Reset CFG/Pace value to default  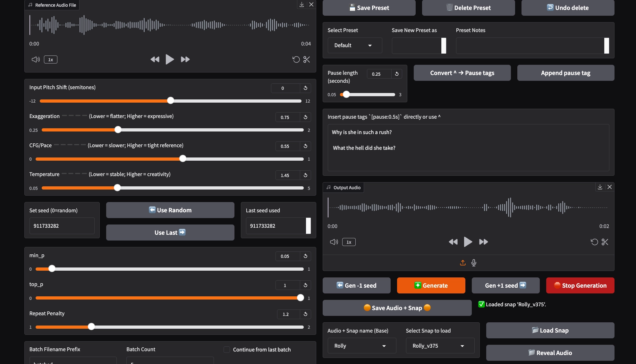[x=305, y=146]
